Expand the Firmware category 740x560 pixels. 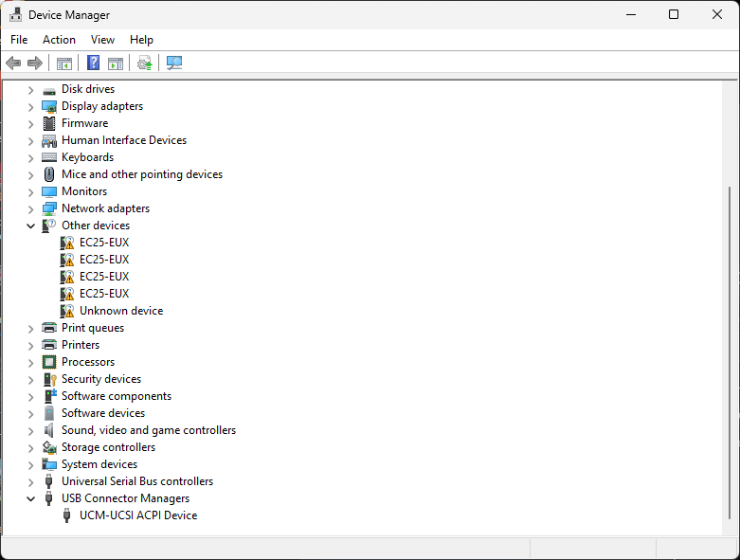[x=30, y=123]
